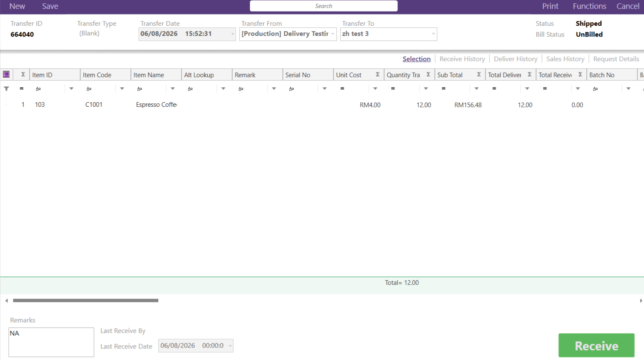Click the Serial No filter Aa operator icon
Screen dimensions: 644x360
(291, 88)
